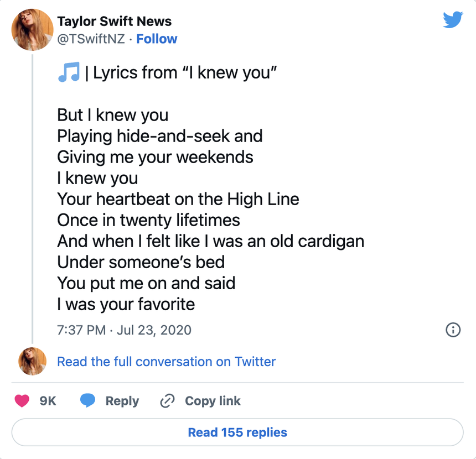Open the tweet info via the circled-i icon
The image size is (476, 459).
[x=453, y=330]
